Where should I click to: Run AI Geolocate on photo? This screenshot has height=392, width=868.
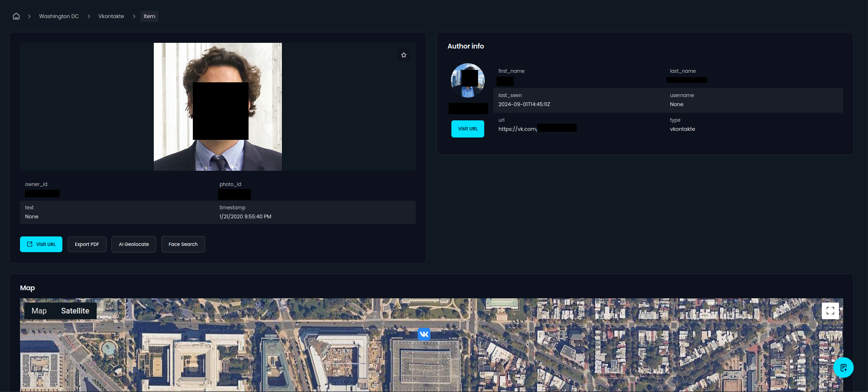(x=134, y=244)
